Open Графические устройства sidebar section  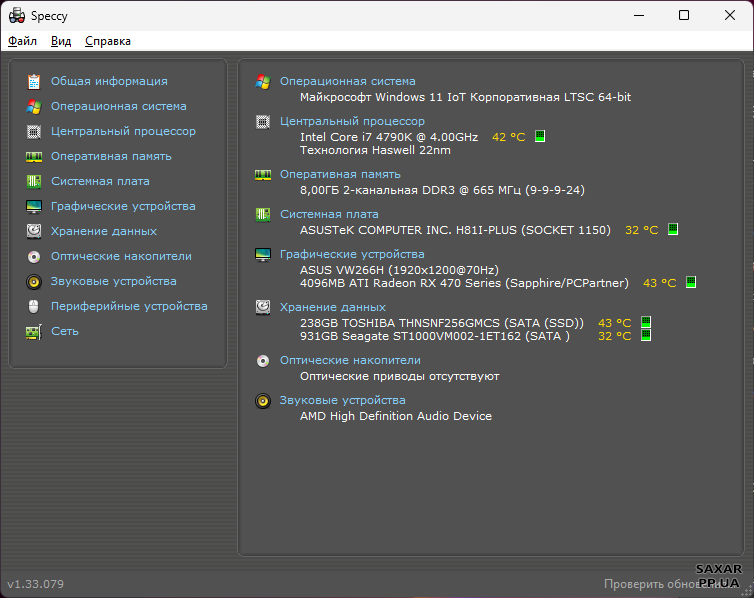(x=123, y=206)
